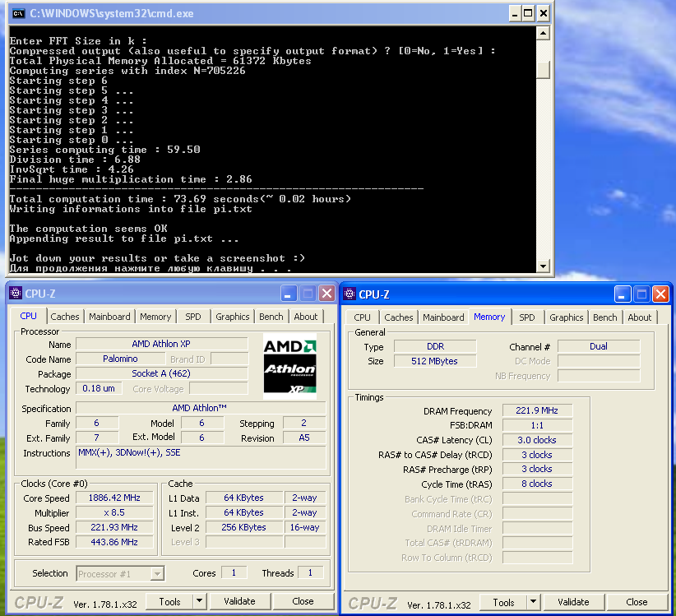Click the Name field showing AMD Athlon XP
The image size is (676, 616).
click(x=162, y=344)
